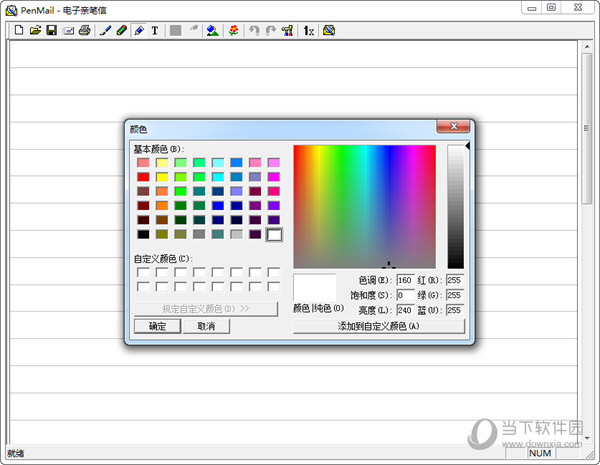Image resolution: width=600 pixels, height=465 pixels.
Task: Open a file with the folder icon
Action: pyautogui.click(x=35, y=31)
